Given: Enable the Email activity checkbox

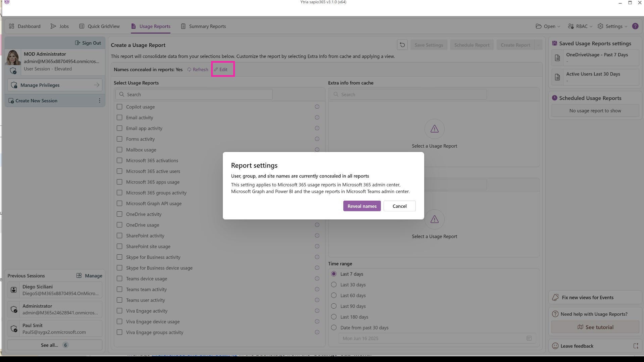Looking at the screenshot, I should (119, 117).
